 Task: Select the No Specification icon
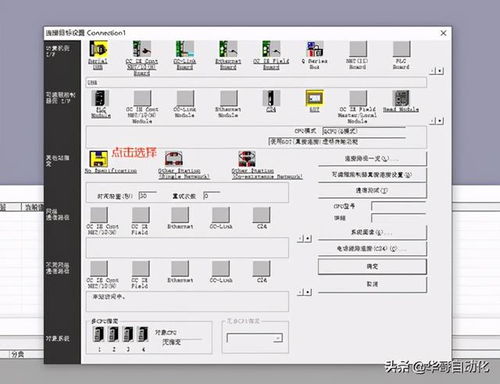pyautogui.click(x=98, y=159)
